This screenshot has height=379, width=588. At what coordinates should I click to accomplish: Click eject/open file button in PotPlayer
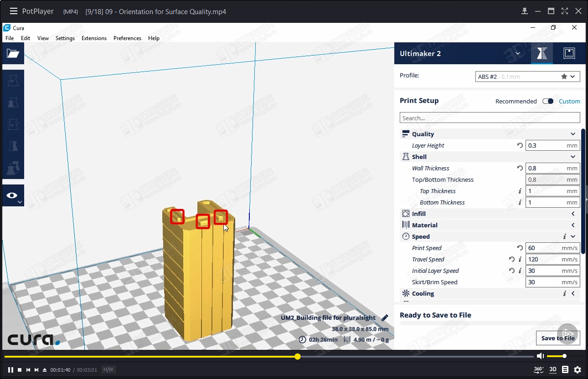[45, 369]
